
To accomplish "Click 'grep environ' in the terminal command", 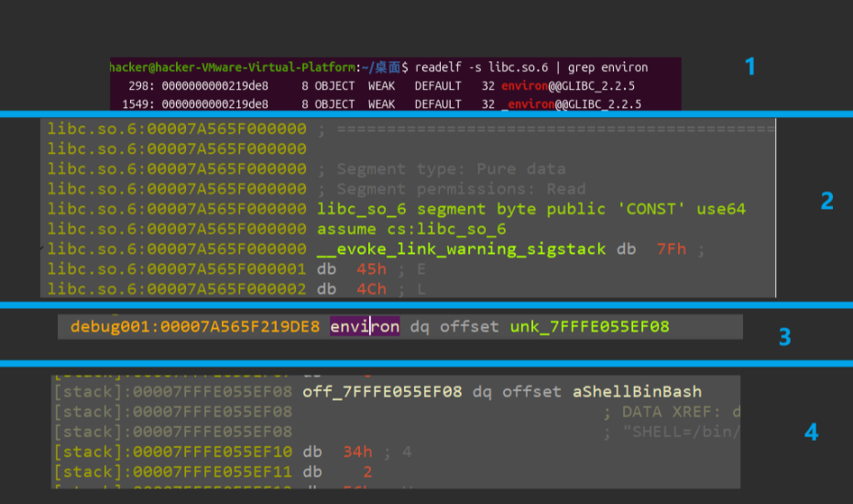I will coord(608,68).
